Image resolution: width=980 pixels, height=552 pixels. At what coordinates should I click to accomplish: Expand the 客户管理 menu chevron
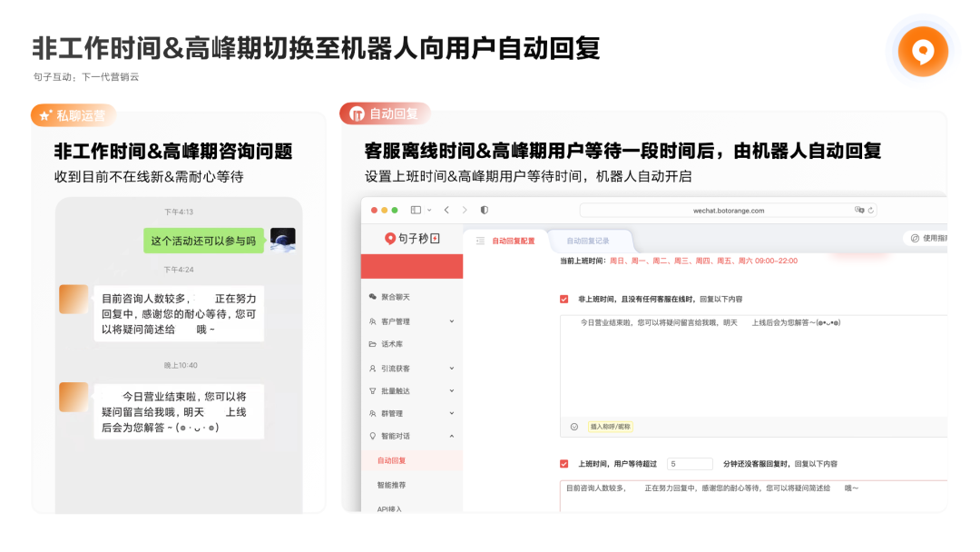[452, 321]
